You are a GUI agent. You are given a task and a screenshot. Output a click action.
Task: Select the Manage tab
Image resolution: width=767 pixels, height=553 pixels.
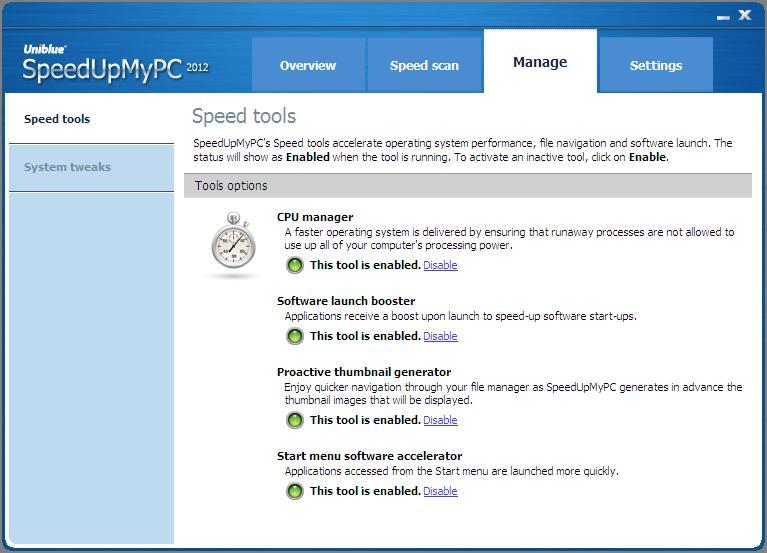(x=540, y=62)
